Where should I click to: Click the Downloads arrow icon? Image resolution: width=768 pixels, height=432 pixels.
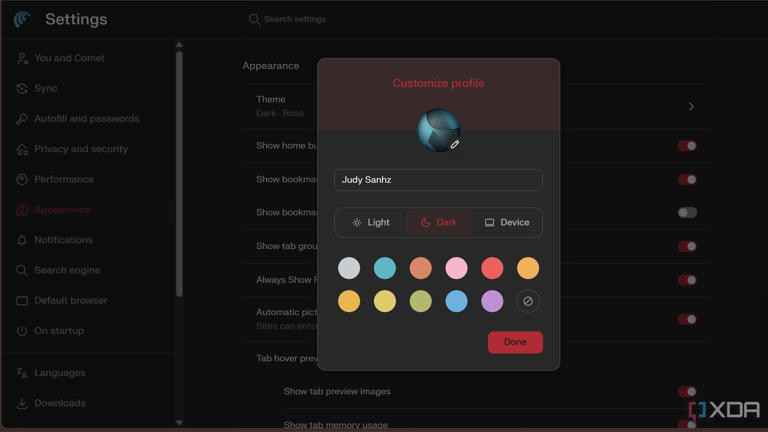(22, 404)
